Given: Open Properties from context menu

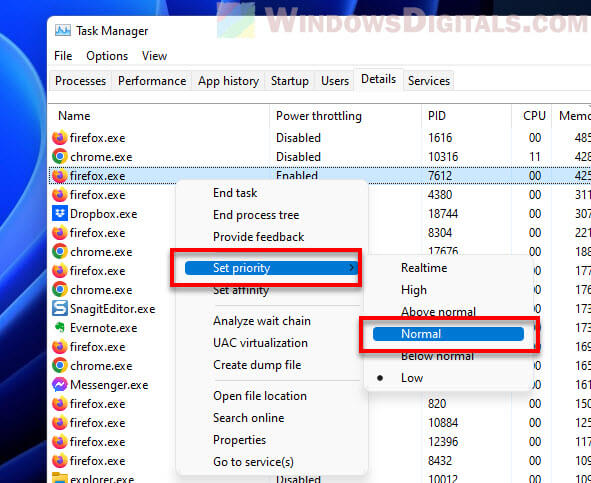Looking at the screenshot, I should click(239, 440).
